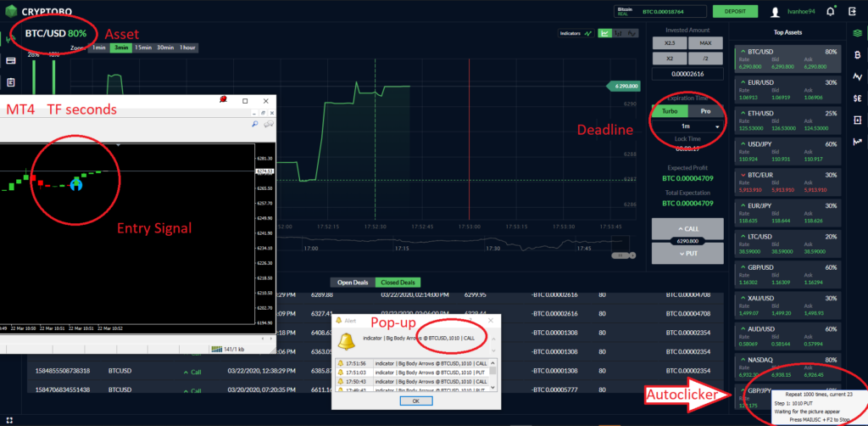The width and height of the screenshot is (868, 426).
Task: Open the wallet card icon in left sidebar
Action: (11, 61)
